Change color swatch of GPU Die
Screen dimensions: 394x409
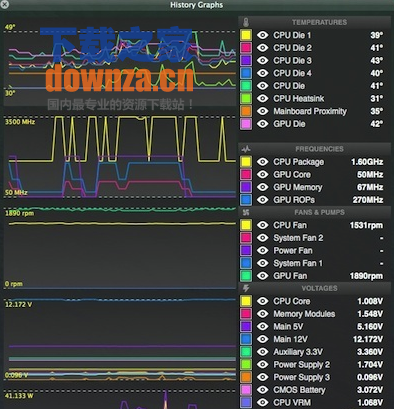tap(246, 124)
